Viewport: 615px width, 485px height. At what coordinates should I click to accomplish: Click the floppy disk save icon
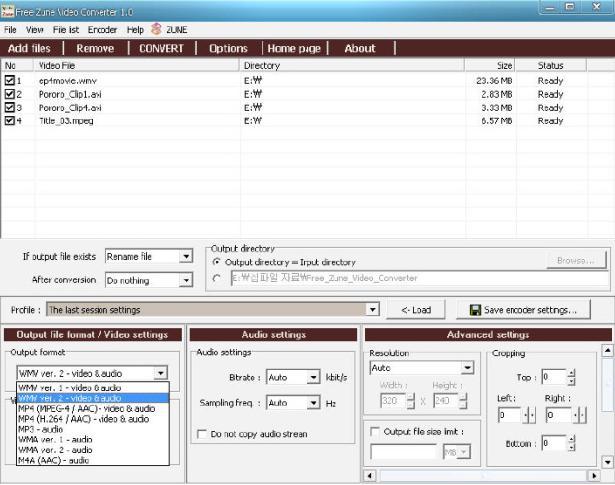pos(475,310)
